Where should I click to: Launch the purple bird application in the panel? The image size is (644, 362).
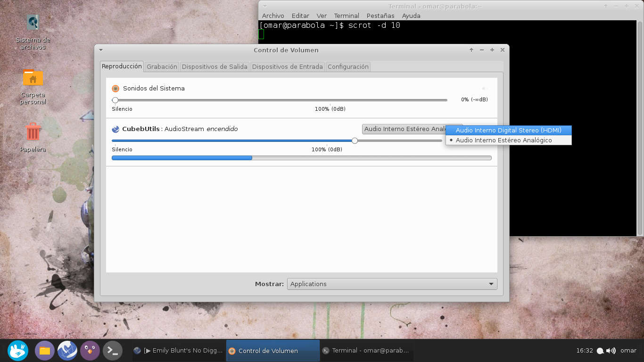click(90, 351)
